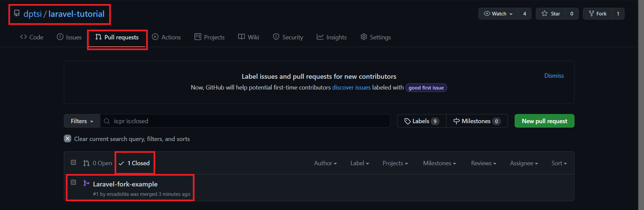Image resolution: width=644 pixels, height=210 pixels.
Task: Click the X icon to clear the search query
Action: tap(68, 139)
